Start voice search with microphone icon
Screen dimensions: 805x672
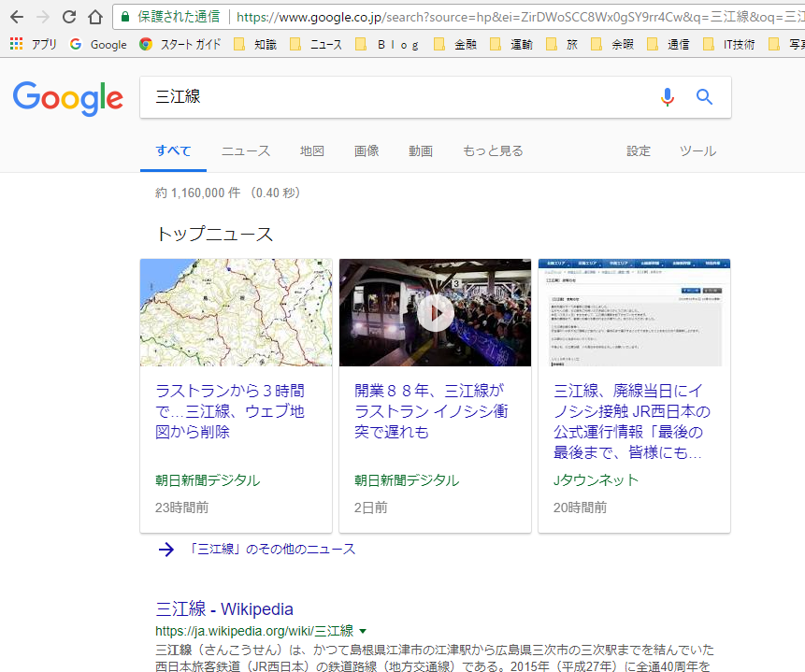click(668, 96)
